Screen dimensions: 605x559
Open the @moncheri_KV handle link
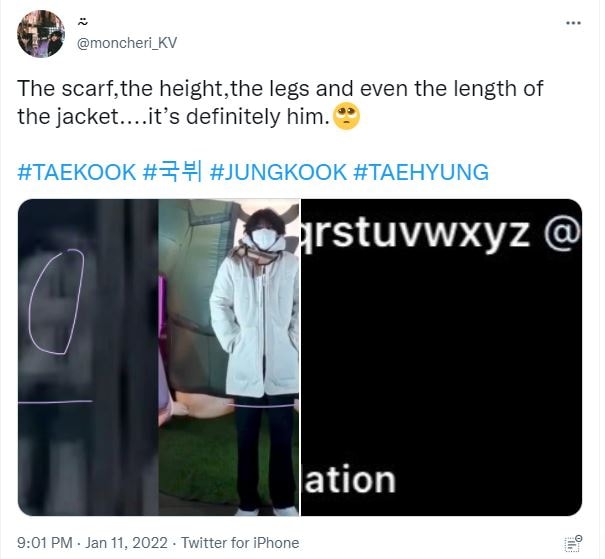tap(127, 43)
